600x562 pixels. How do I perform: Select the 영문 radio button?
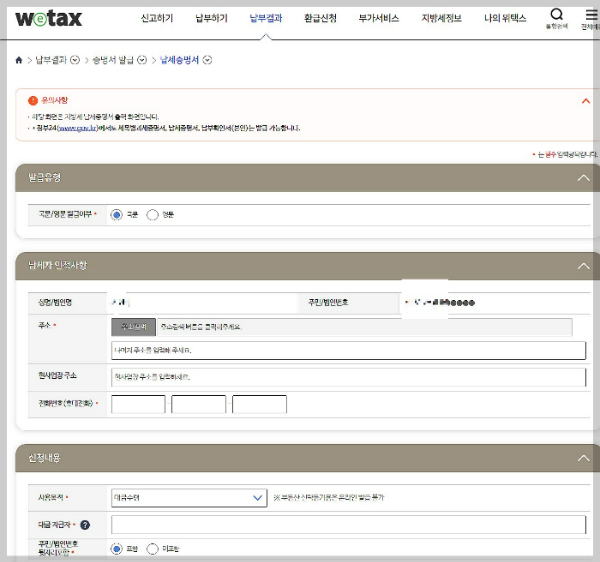pyautogui.click(x=152, y=215)
